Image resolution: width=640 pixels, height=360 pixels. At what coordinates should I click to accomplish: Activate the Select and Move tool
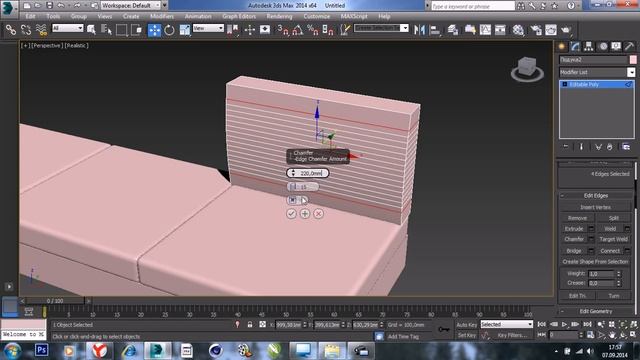pos(154,30)
